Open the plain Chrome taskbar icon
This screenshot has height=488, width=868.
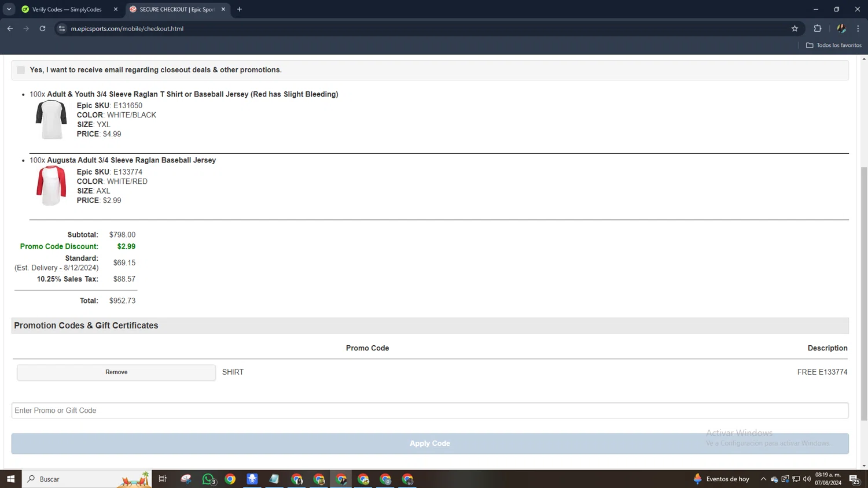230,479
